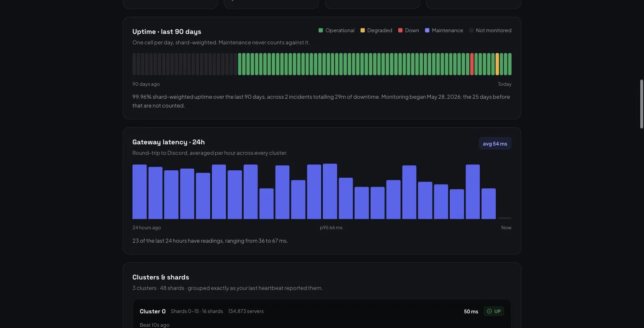
Task: Click the '134,873 servers' count
Action: pos(246,311)
